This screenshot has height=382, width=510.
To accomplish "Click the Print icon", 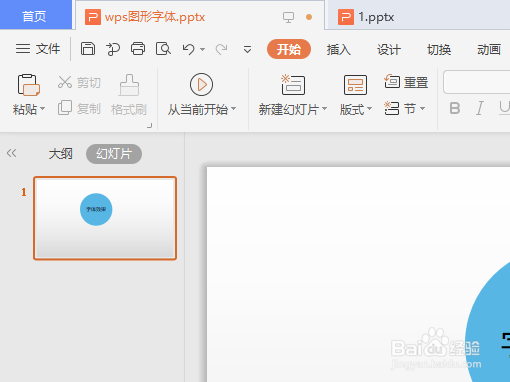I will 138,49.
